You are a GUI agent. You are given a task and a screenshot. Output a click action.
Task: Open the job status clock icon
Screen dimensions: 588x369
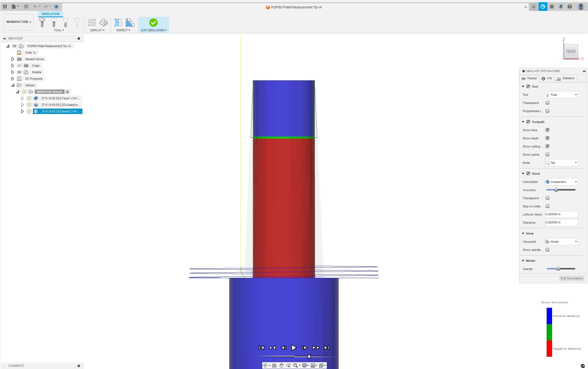click(x=552, y=7)
